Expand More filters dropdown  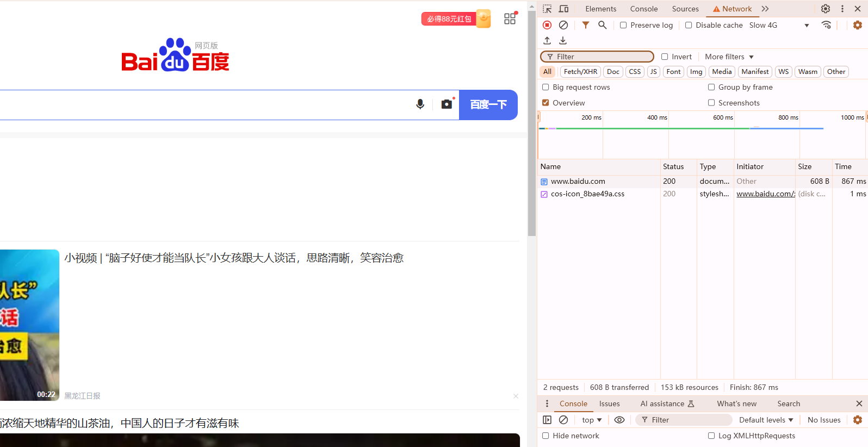point(729,57)
